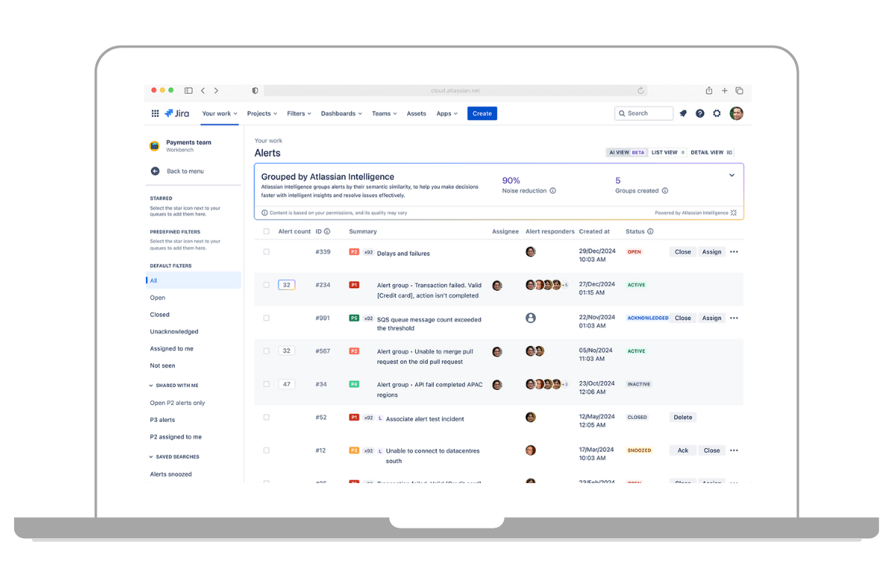Click the info icon beside Noise reduction
This screenshot has height=588, width=893.
pos(553,191)
